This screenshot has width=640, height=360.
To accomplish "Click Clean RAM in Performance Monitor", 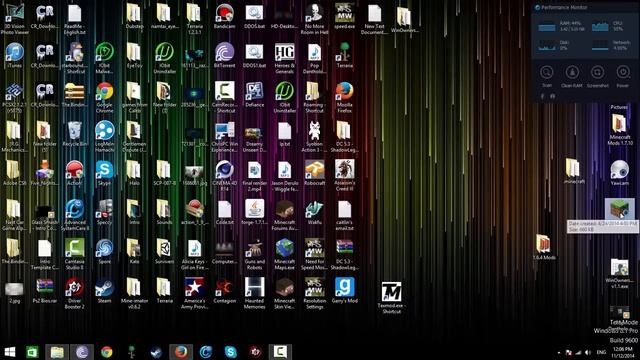I will point(572,76).
